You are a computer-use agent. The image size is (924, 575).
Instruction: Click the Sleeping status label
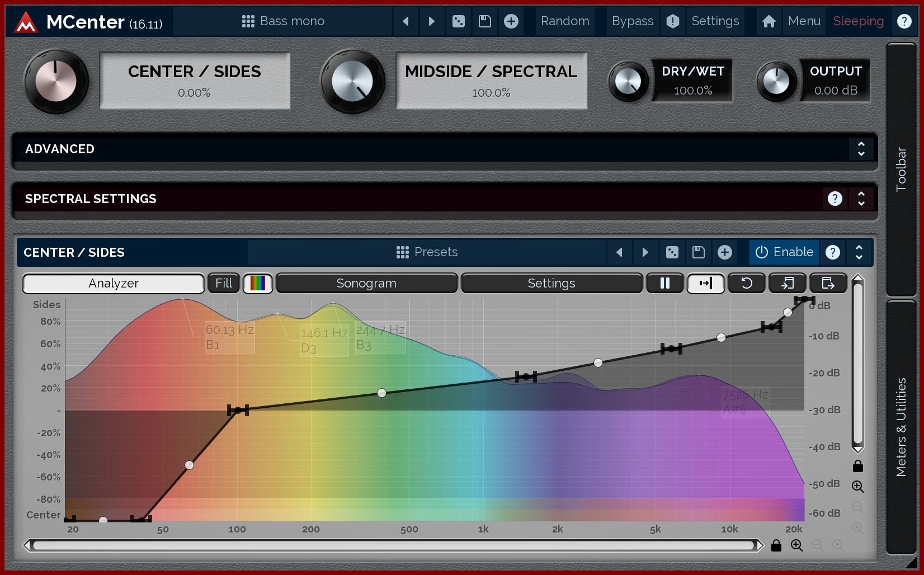pos(858,21)
